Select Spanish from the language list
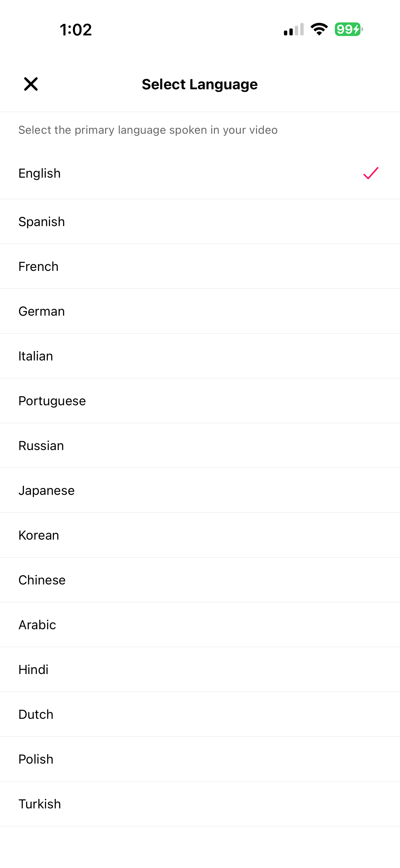This screenshot has height=868, width=400. pos(42,222)
